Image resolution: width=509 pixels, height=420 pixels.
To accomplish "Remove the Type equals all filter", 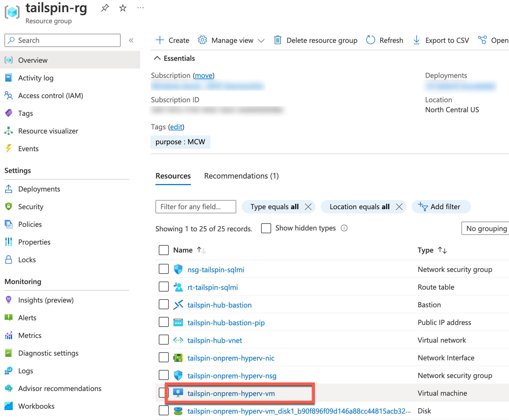I will coord(308,207).
